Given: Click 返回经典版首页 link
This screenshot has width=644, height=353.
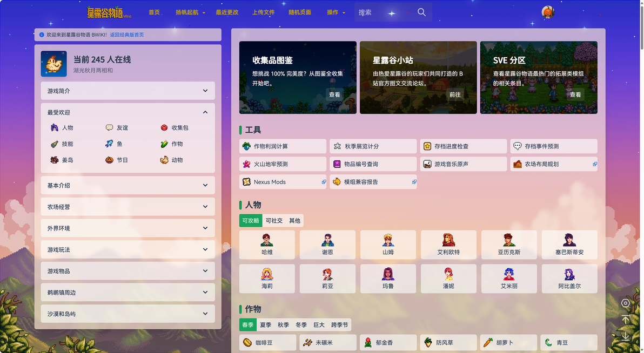Looking at the screenshot, I should 127,35.
